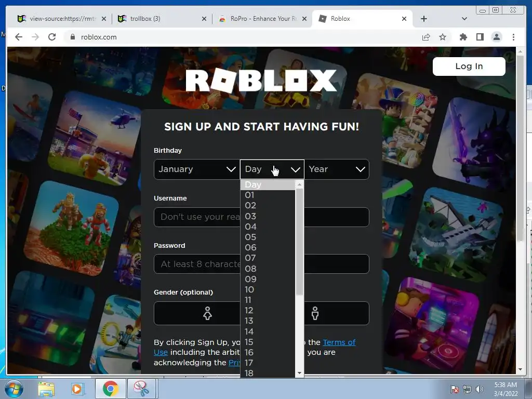
Task: Close the view-source tab
Action: click(104, 19)
